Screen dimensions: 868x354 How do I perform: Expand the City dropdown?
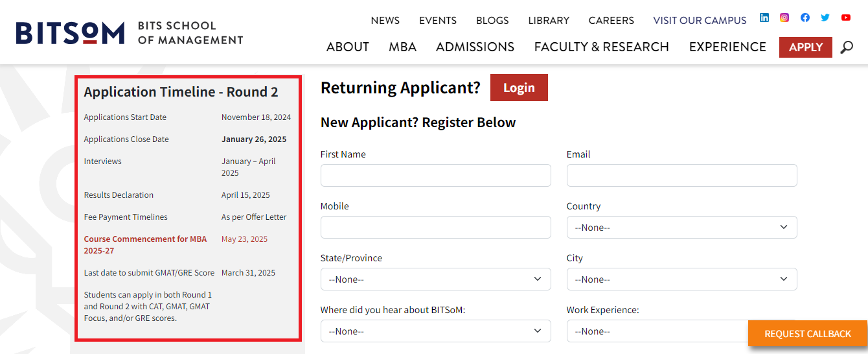tap(682, 279)
